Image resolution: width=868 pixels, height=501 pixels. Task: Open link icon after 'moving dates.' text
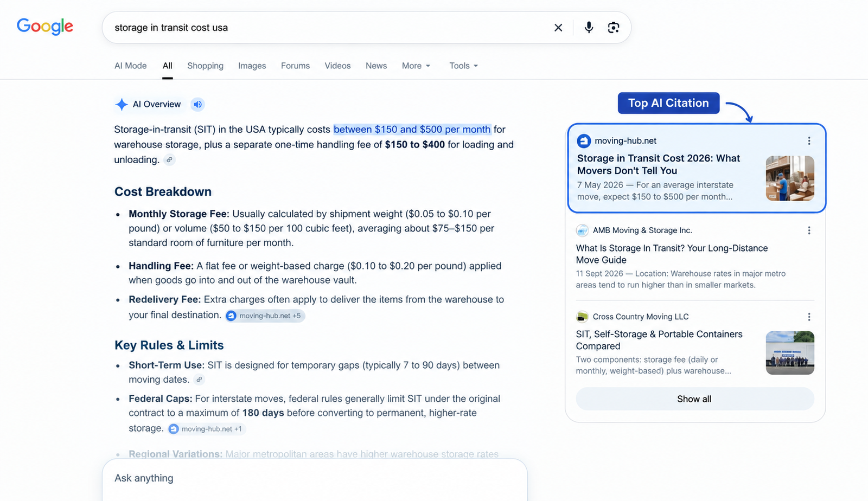pyautogui.click(x=200, y=380)
